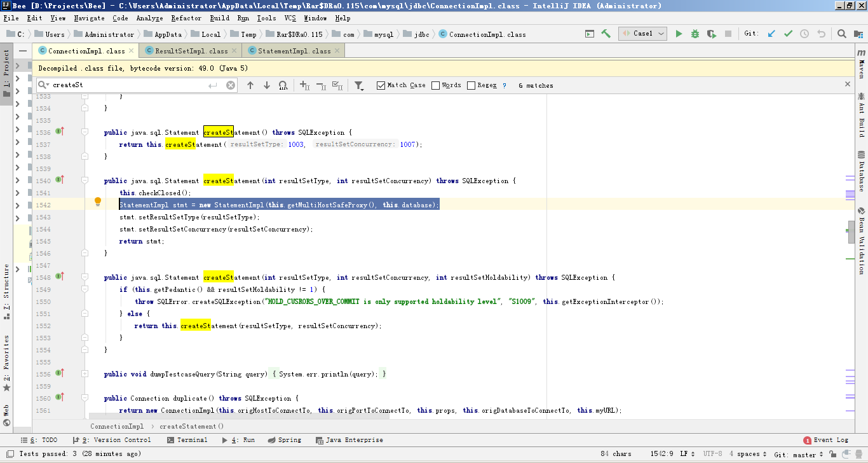Collapse the createStatement method at line 1540

pos(85,181)
